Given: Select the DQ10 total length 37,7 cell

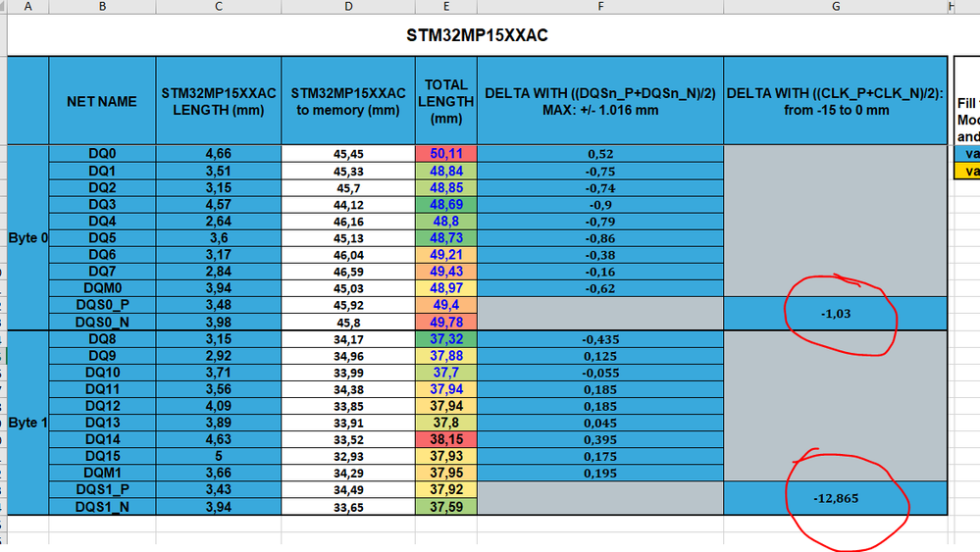Looking at the screenshot, I should [446, 373].
